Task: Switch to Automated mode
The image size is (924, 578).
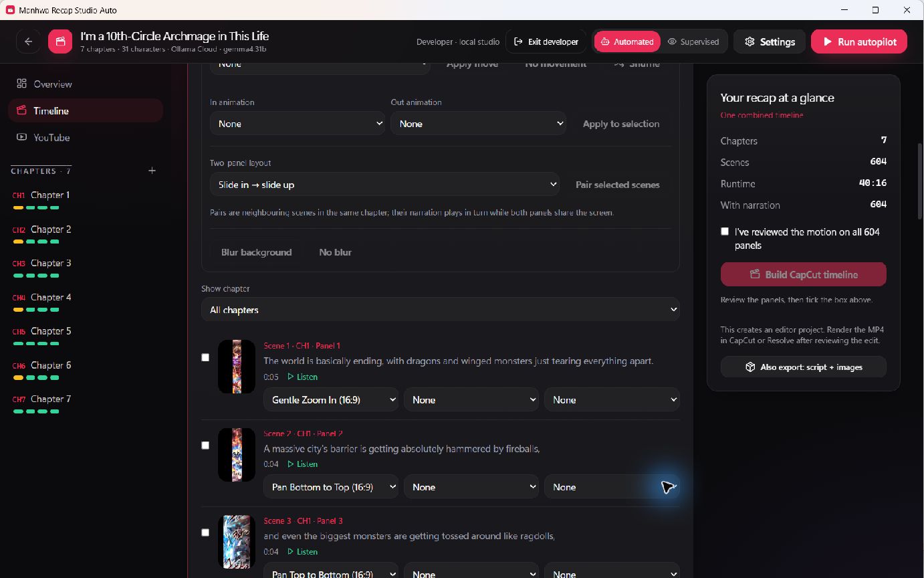Action: click(627, 41)
